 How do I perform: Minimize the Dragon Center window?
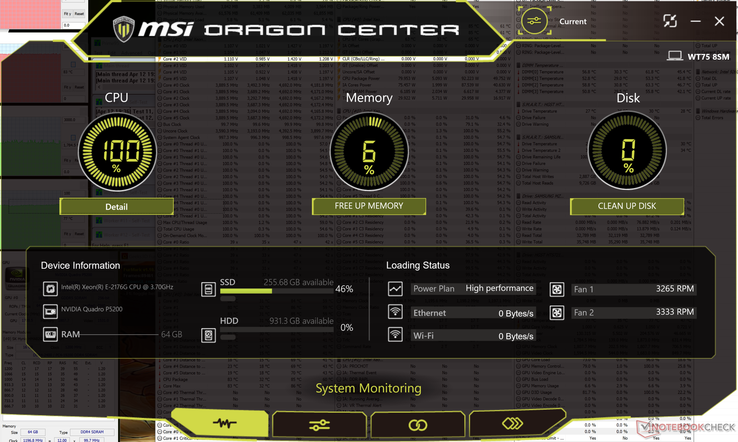tap(696, 21)
